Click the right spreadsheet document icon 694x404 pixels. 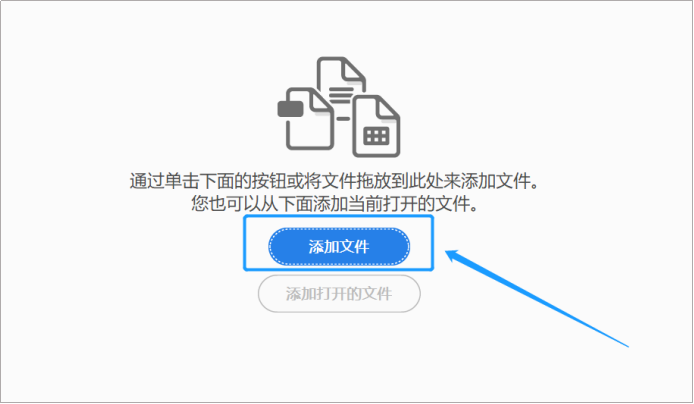pos(376,126)
